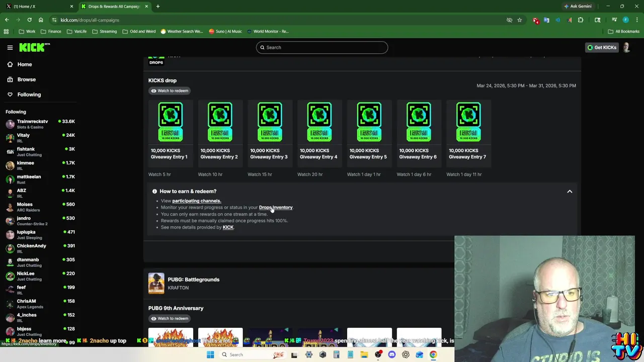644x362 pixels.
Task: Open the Finance bookmarks folder
Action: click(51, 31)
